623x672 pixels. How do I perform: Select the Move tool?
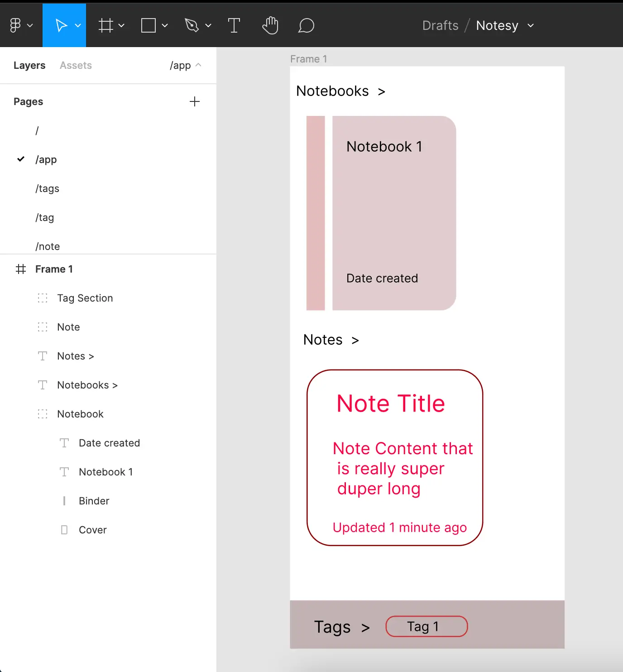click(x=62, y=25)
